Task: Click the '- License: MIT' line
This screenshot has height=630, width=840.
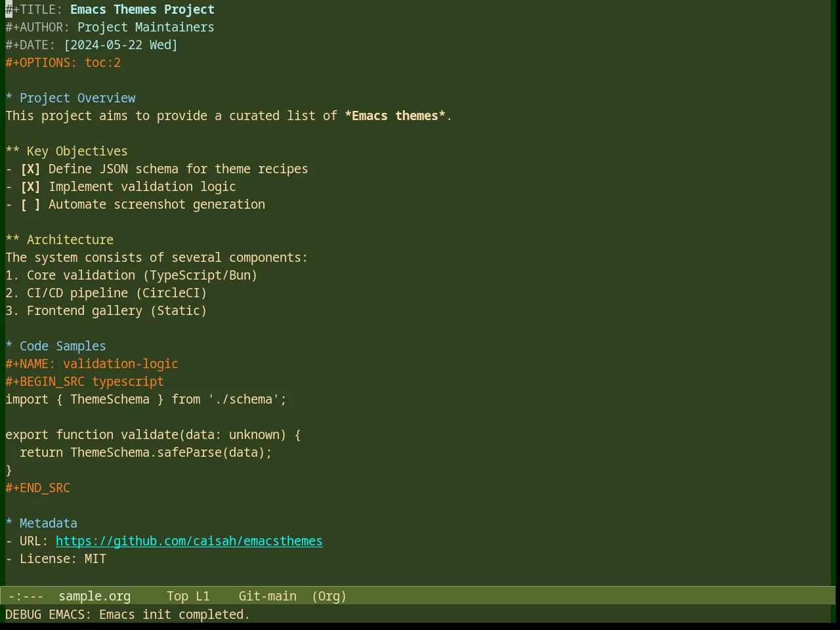Action: (x=56, y=559)
